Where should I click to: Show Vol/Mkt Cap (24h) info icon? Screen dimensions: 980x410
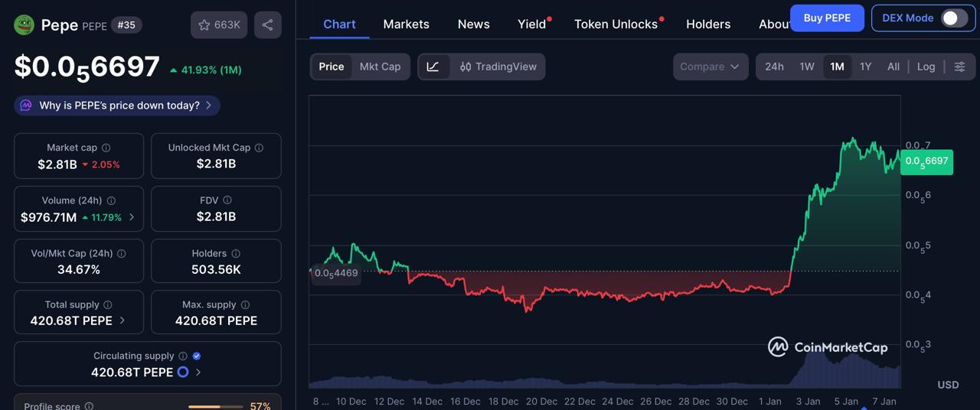coord(122,253)
